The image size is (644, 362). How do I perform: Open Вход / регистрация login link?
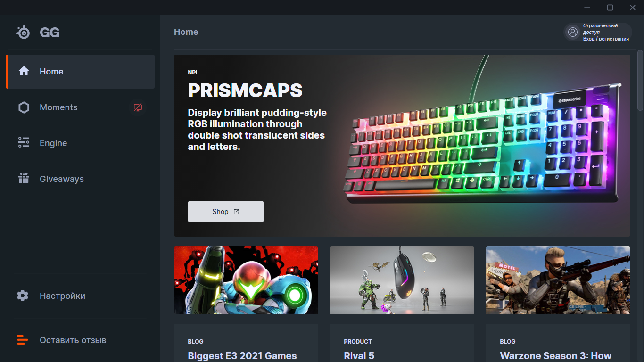click(x=606, y=39)
